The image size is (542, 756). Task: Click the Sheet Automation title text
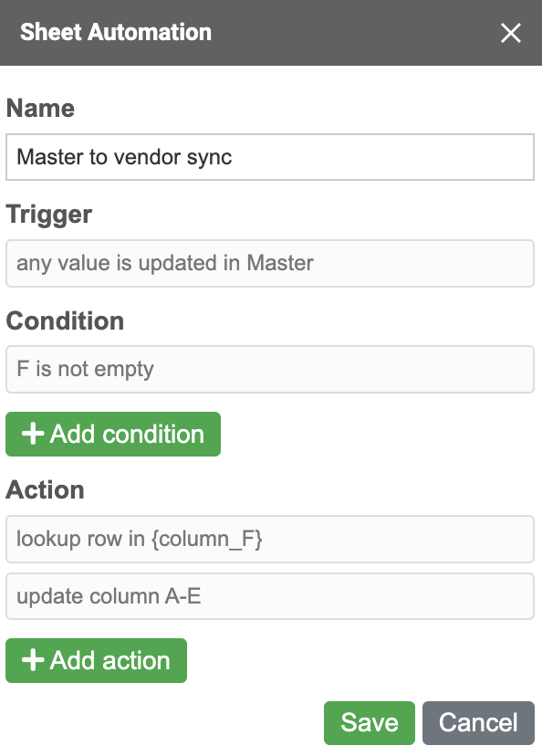click(116, 32)
